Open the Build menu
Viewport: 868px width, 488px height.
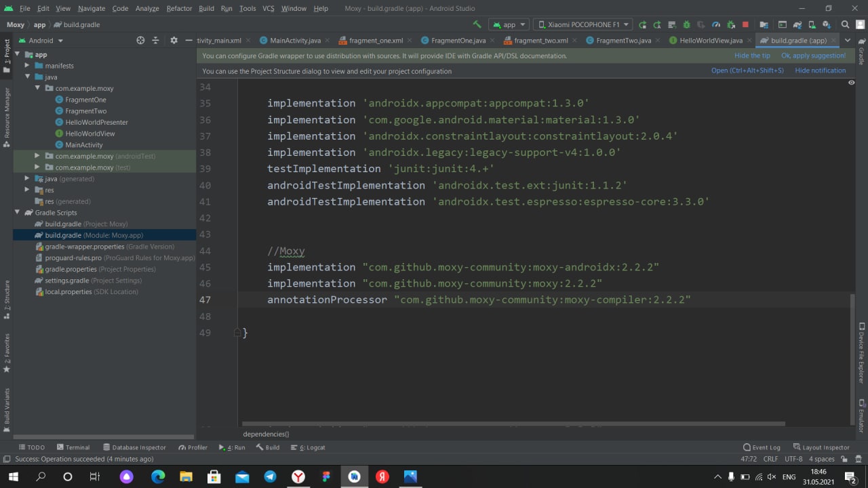pyautogui.click(x=206, y=8)
